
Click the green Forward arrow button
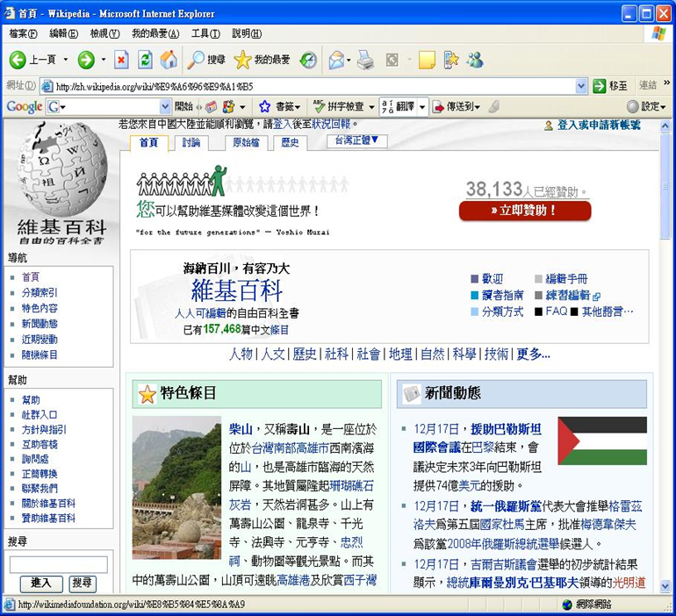[86, 60]
